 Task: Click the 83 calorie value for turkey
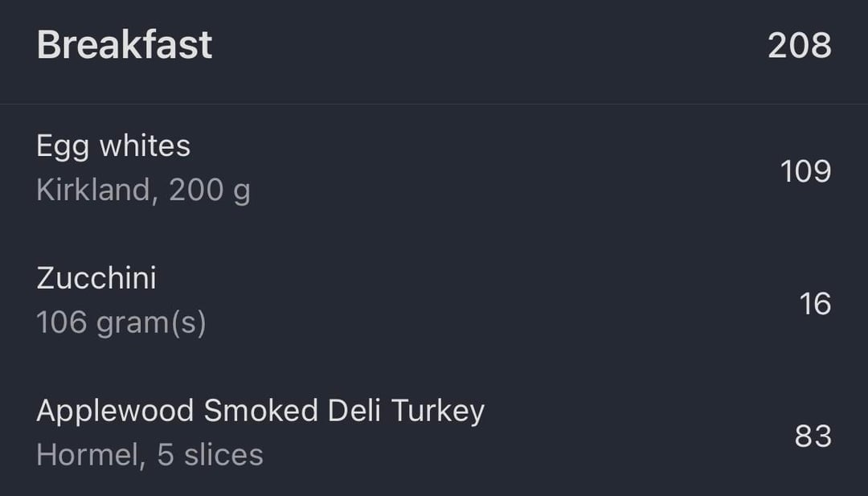click(x=813, y=436)
